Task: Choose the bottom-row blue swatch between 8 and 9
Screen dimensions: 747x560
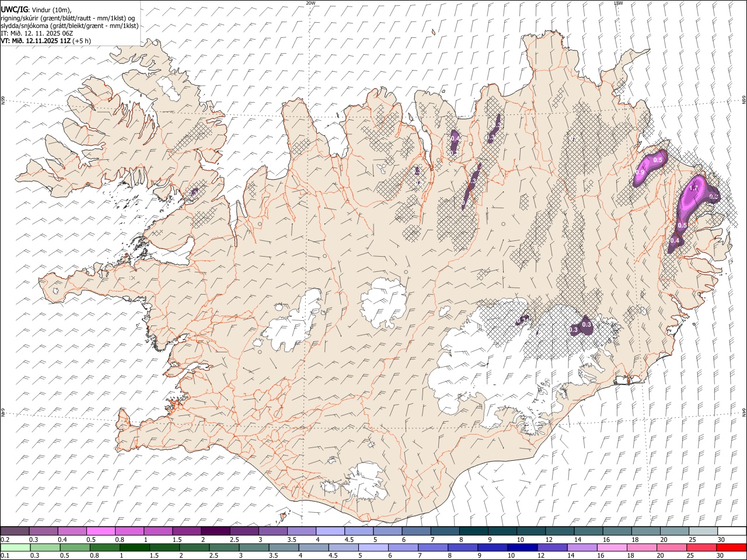Action: (x=463, y=547)
